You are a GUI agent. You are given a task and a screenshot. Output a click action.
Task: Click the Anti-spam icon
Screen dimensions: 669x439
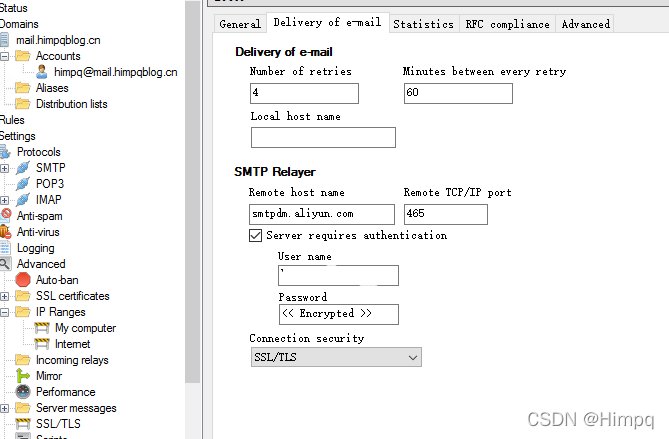(x=6, y=215)
